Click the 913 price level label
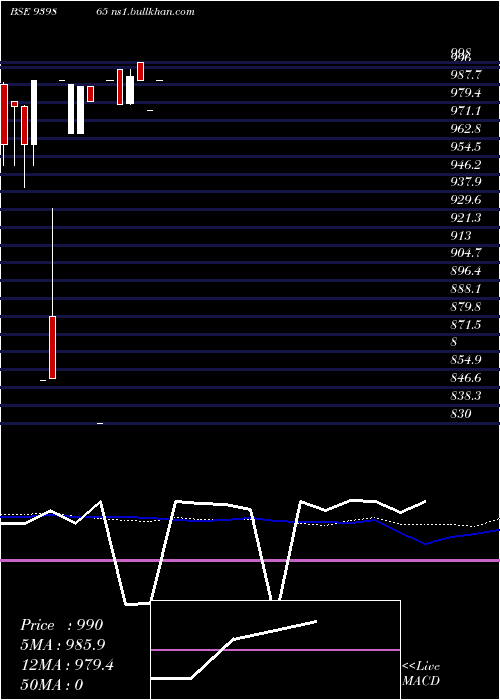The image size is (500, 700). pos(461,236)
